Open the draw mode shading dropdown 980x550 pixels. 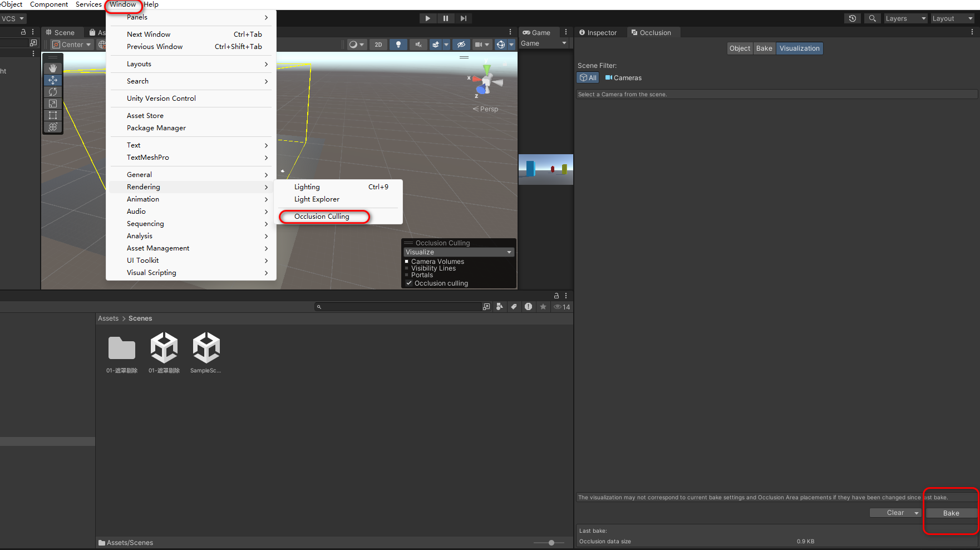356,45
